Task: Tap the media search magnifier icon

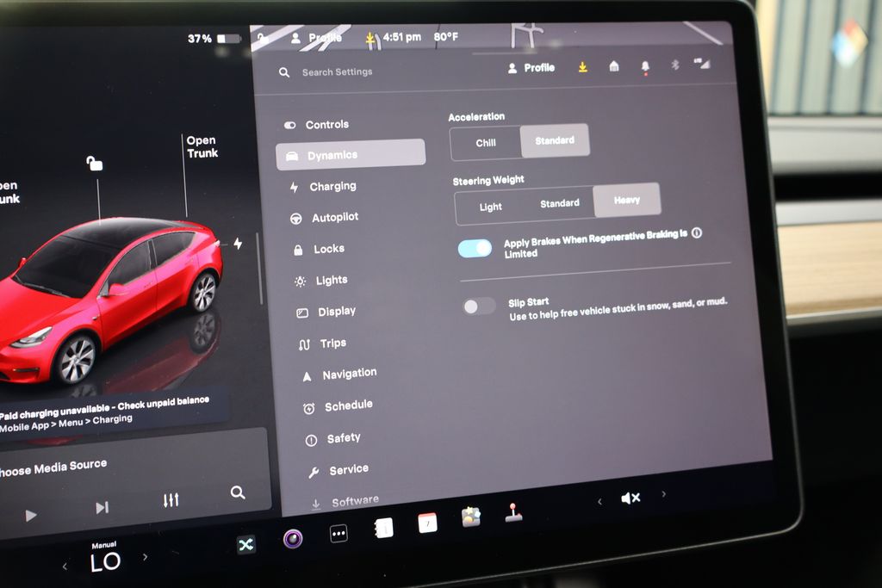Action: point(238,492)
